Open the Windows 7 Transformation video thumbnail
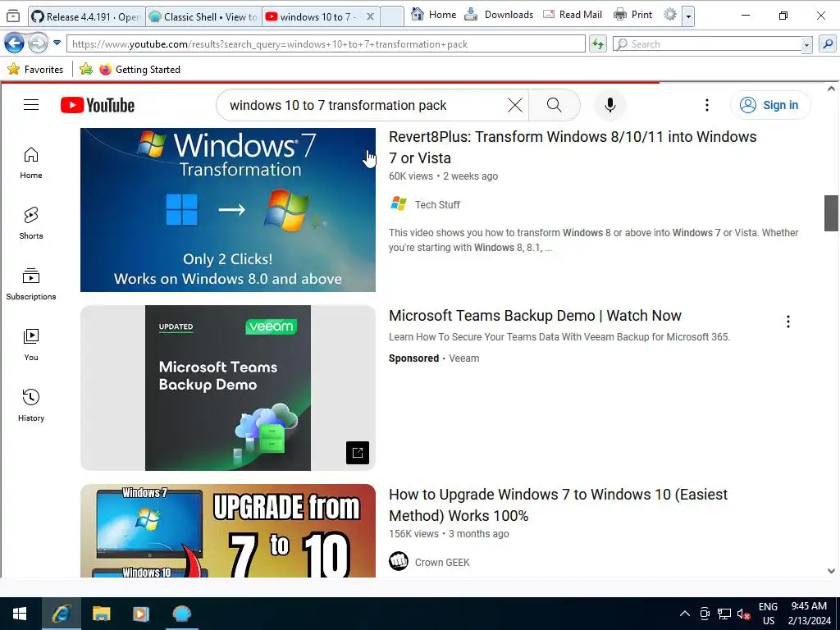Screen dimensions: 840x630 click(x=228, y=210)
